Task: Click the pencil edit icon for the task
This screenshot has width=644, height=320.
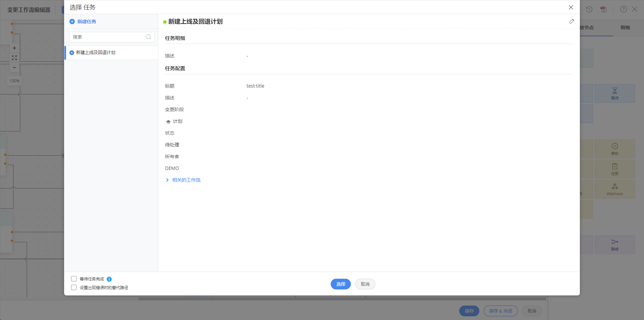Action: click(x=572, y=21)
